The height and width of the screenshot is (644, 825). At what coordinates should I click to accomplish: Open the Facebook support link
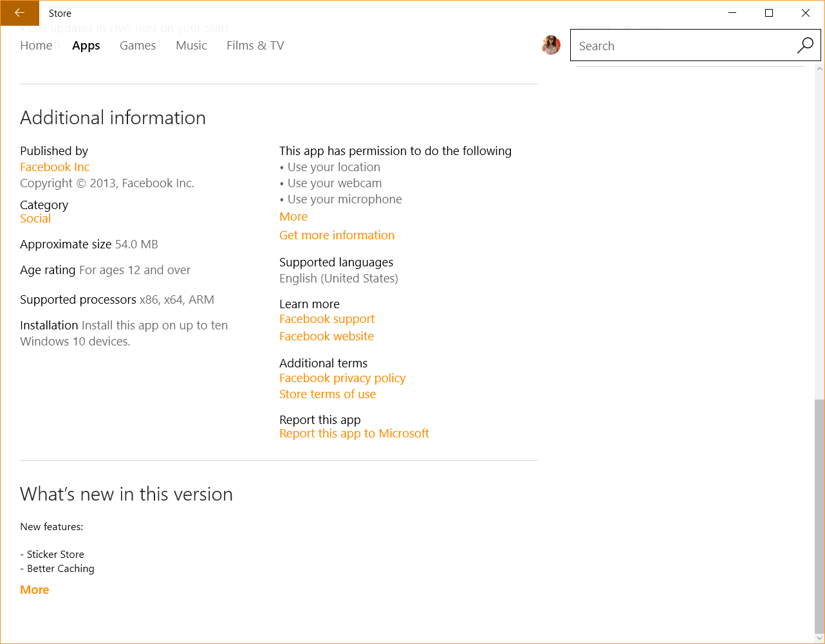pyautogui.click(x=327, y=318)
